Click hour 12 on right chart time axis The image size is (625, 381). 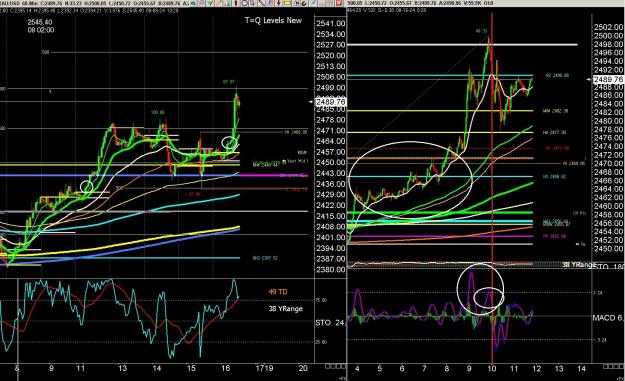537,369
